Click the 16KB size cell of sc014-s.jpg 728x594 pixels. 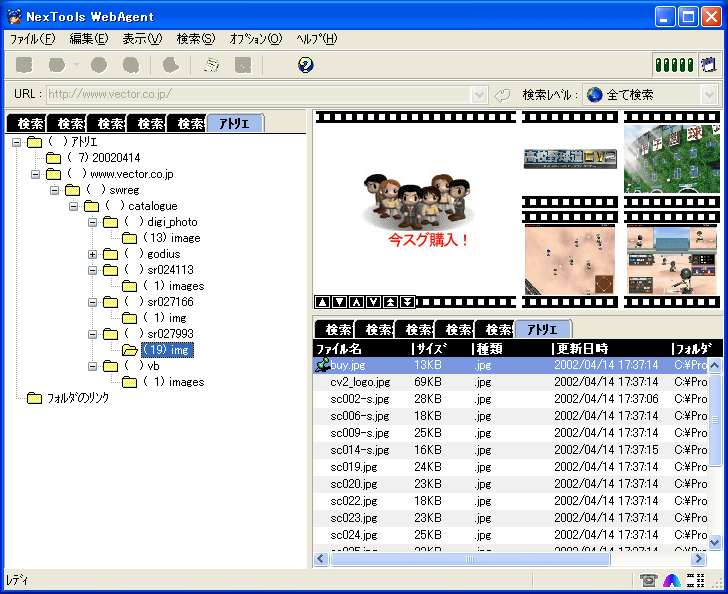click(428, 450)
